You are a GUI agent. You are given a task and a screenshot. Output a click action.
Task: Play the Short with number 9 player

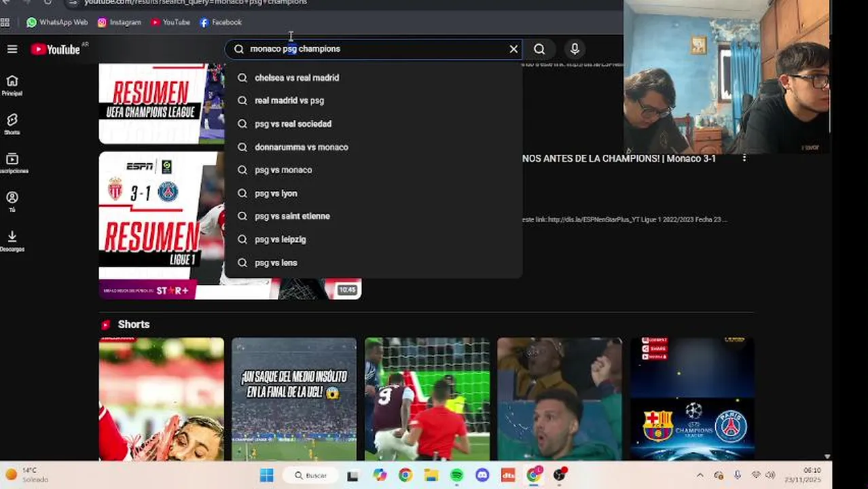click(x=427, y=399)
